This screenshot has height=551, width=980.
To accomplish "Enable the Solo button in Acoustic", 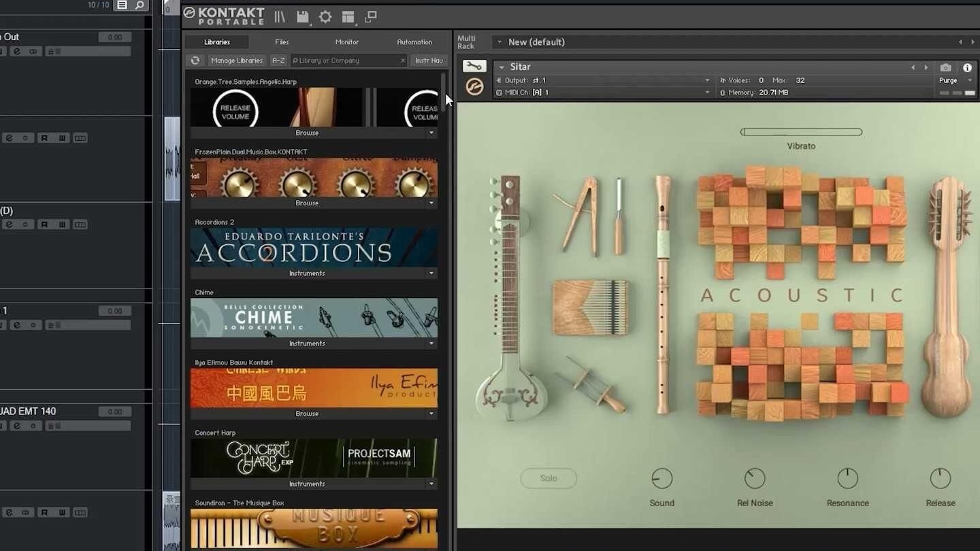I will click(x=549, y=478).
